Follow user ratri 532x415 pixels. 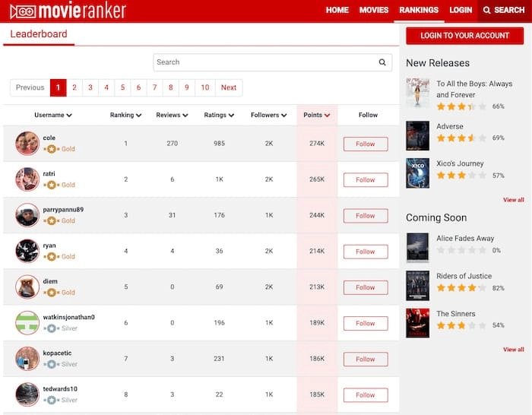pyautogui.click(x=366, y=180)
